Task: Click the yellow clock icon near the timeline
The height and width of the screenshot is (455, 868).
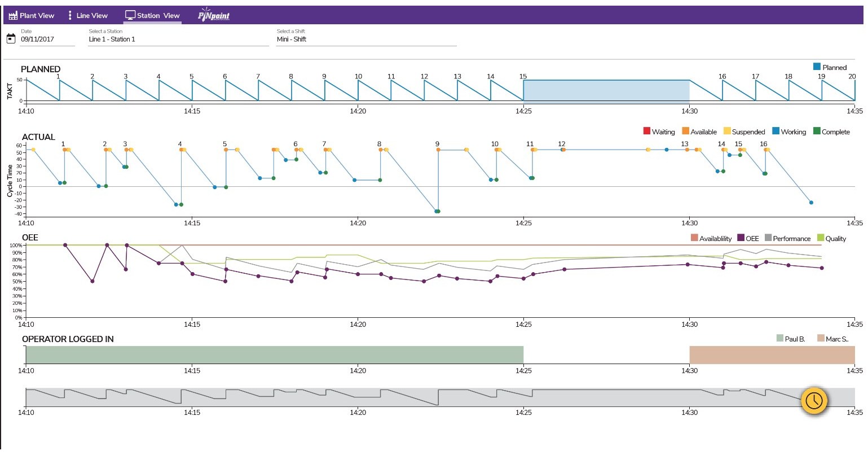Action: click(x=813, y=401)
